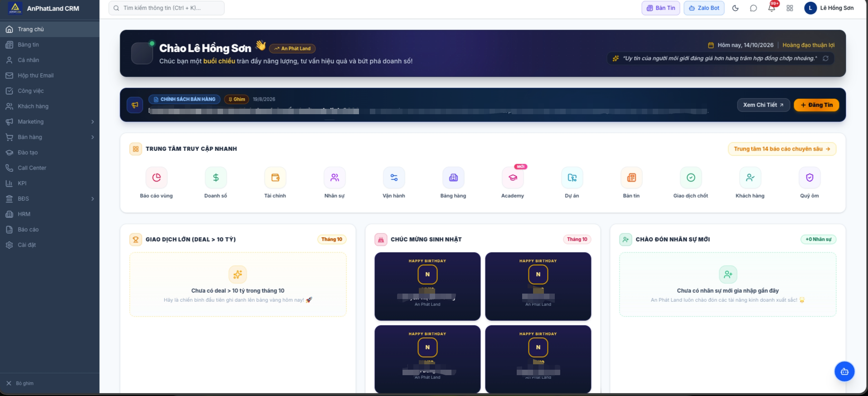
Task: Open the Giao dịch chốt check icon
Action: (691, 178)
